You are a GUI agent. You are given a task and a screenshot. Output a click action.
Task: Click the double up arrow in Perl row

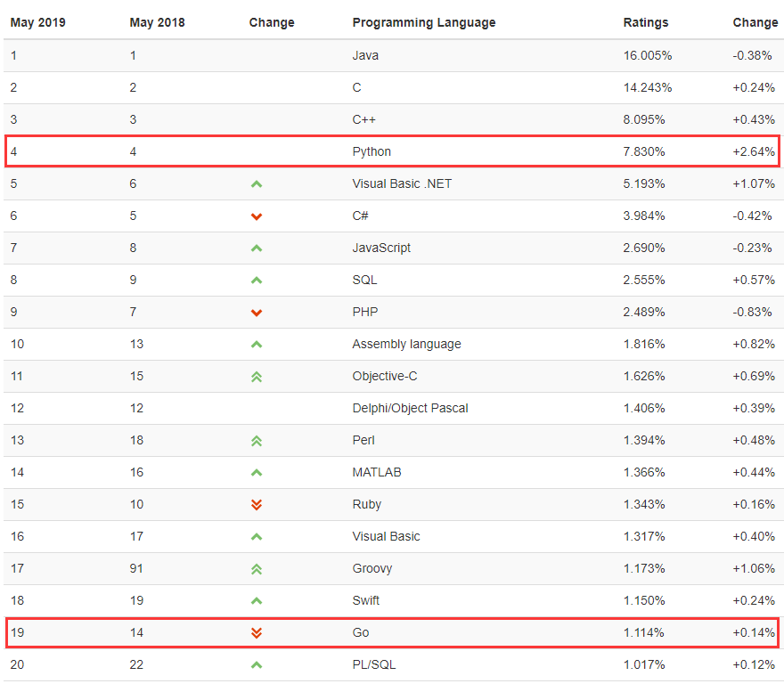(x=257, y=441)
